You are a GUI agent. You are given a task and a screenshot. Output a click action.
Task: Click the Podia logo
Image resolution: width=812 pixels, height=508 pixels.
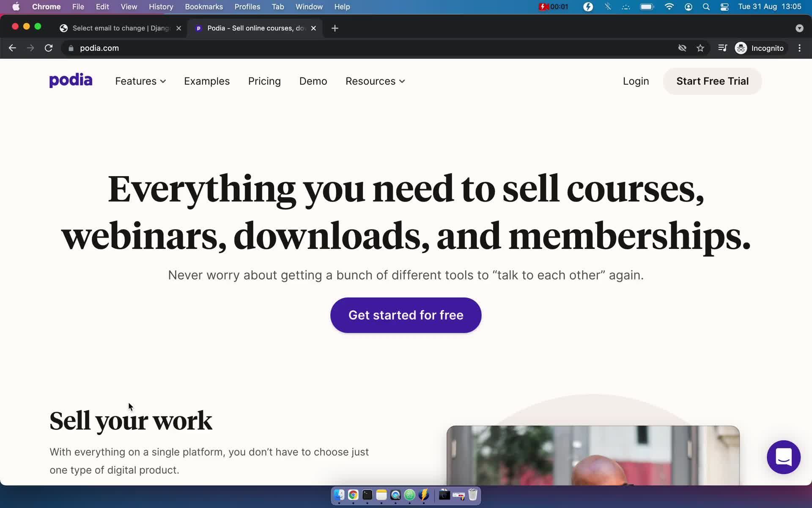click(71, 80)
